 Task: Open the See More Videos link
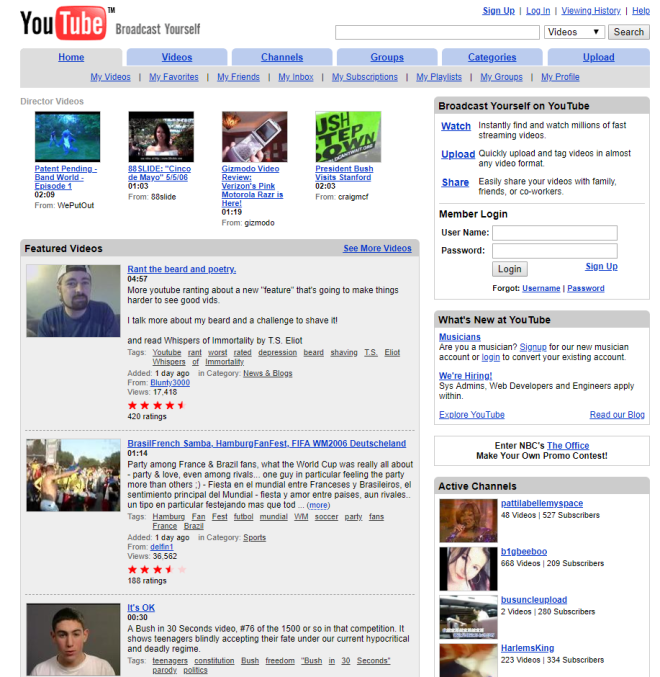pyautogui.click(x=377, y=248)
